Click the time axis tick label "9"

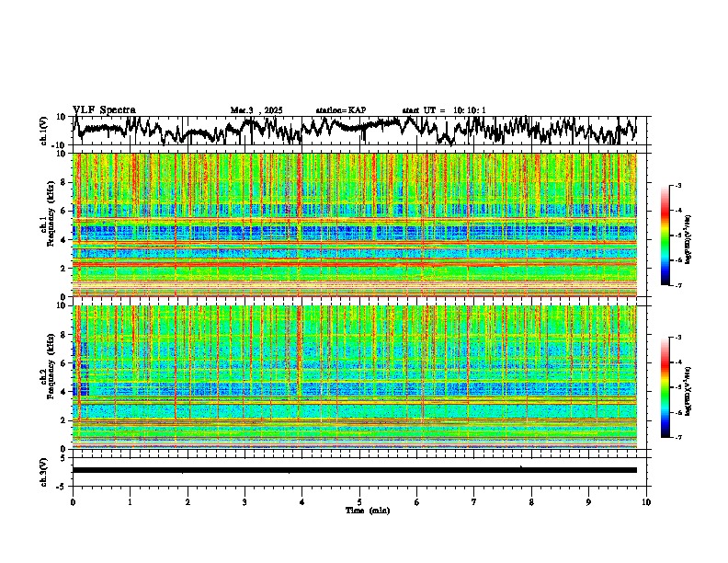click(588, 502)
